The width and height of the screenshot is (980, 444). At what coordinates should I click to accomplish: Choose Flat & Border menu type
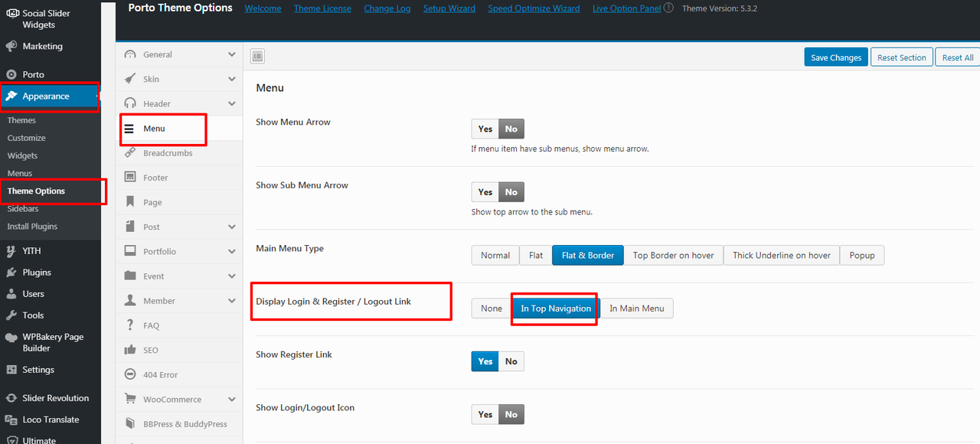[x=588, y=255]
